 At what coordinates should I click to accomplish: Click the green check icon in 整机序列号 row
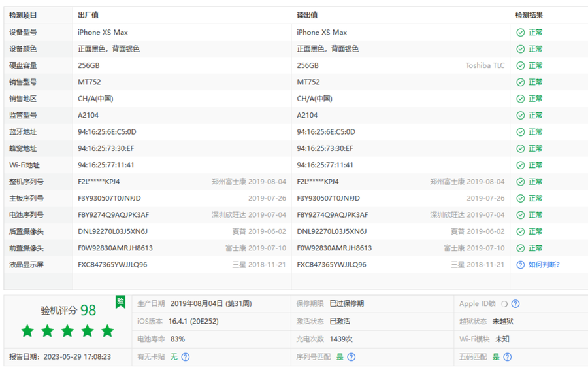[521, 182]
